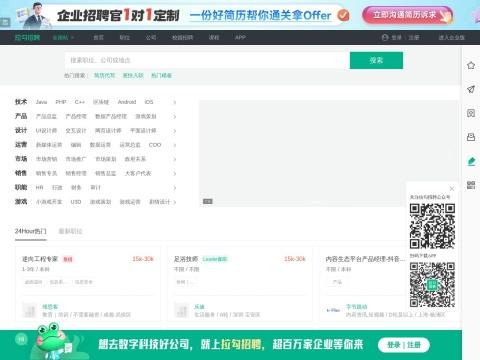Image resolution: width=480 pixels, height=360 pixels.
Task: Click the first hot search keyword link
Action: click(104, 76)
